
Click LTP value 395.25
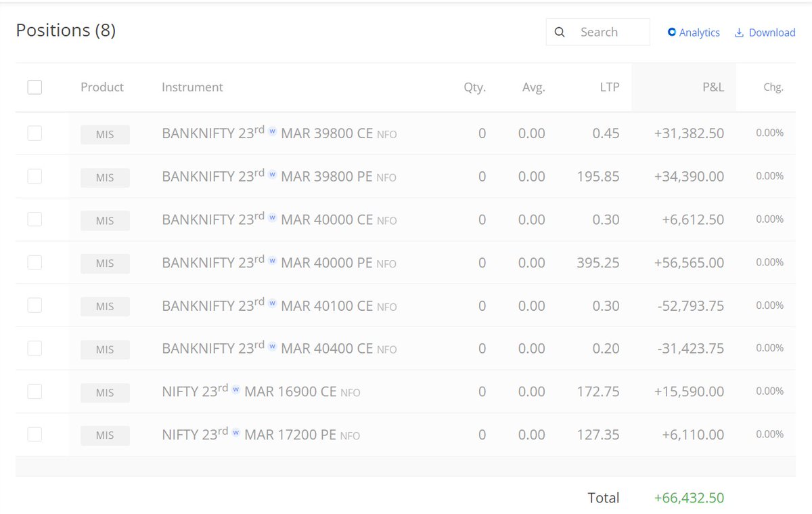[x=598, y=262]
